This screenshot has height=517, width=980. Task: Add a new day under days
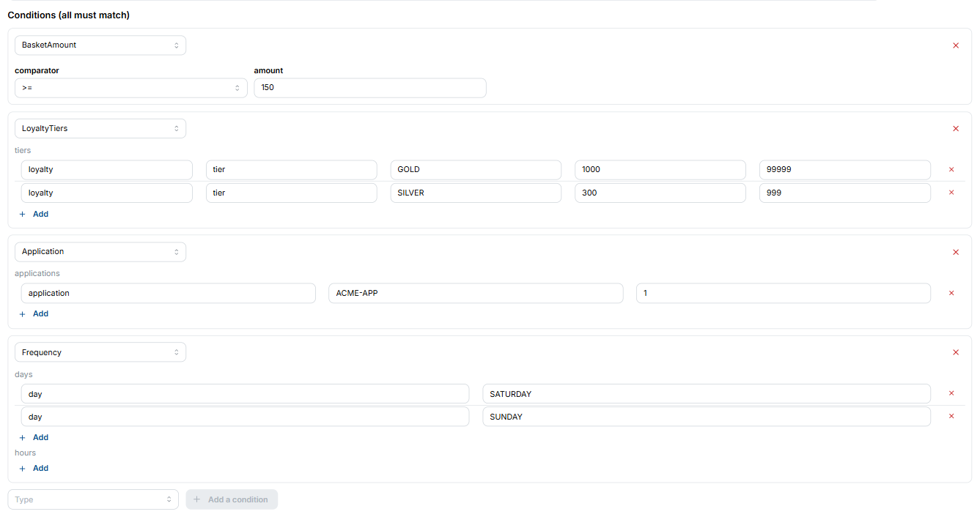pyautogui.click(x=34, y=437)
